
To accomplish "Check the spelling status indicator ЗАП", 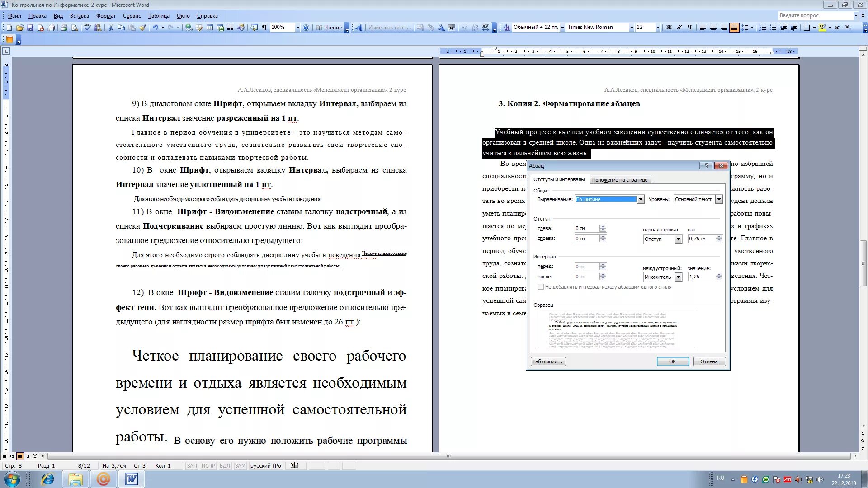I will click(x=192, y=465).
